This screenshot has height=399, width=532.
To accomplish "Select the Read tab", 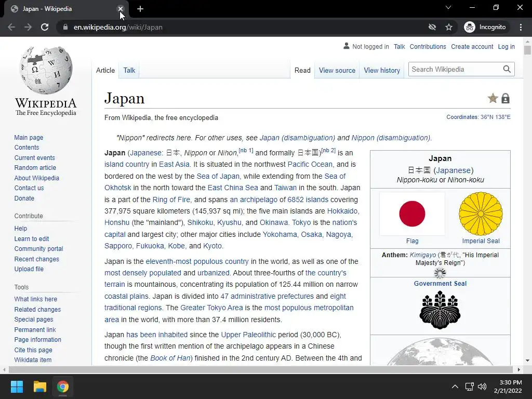I will (302, 70).
